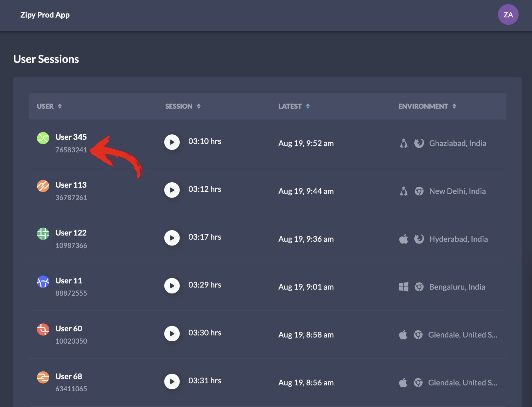Click User 122's green grid avatar
Image resolution: width=532 pixels, height=407 pixels.
(43, 234)
